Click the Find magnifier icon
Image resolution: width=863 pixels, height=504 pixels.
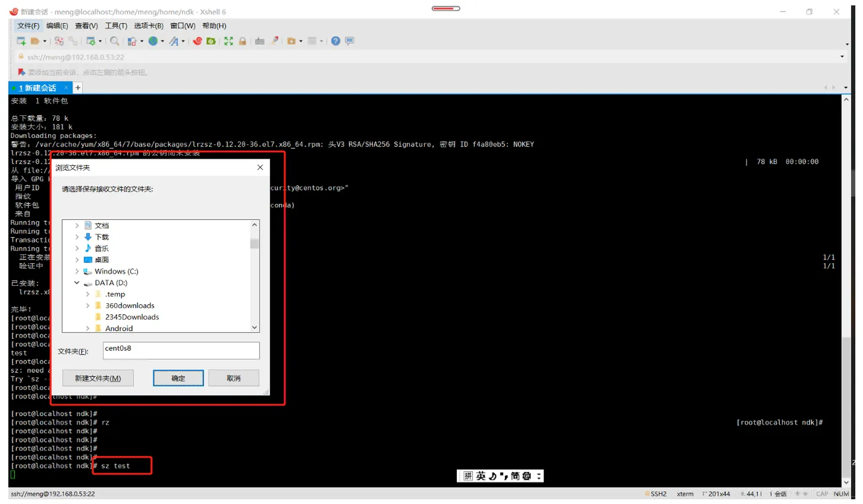click(x=114, y=41)
